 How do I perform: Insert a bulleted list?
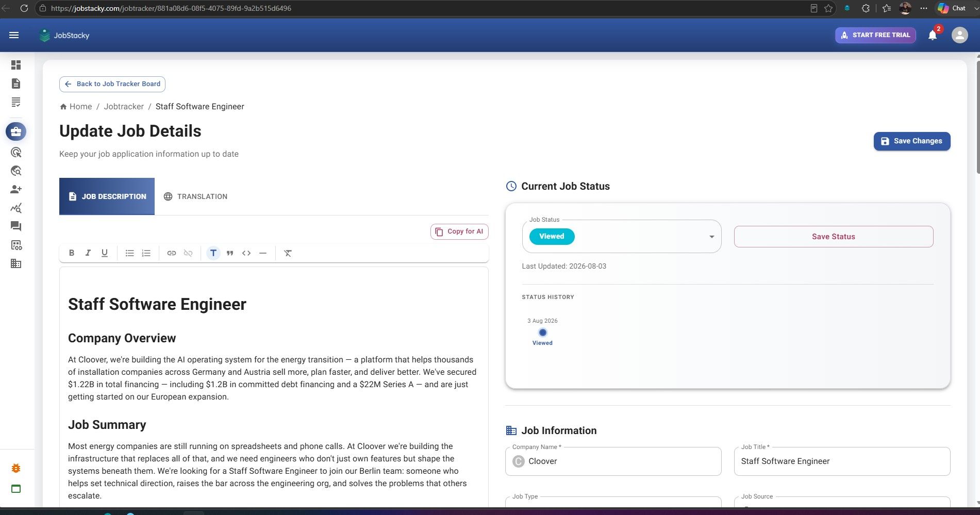pos(129,253)
